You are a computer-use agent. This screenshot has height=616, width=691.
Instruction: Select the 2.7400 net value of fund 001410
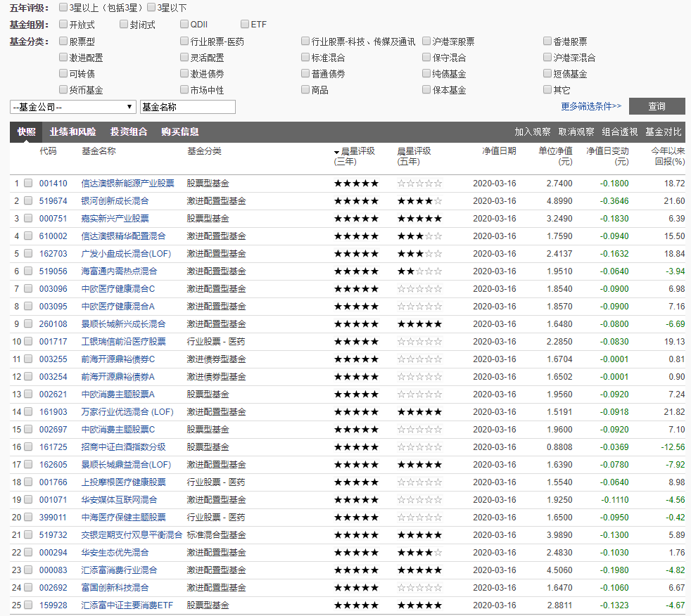559,183
